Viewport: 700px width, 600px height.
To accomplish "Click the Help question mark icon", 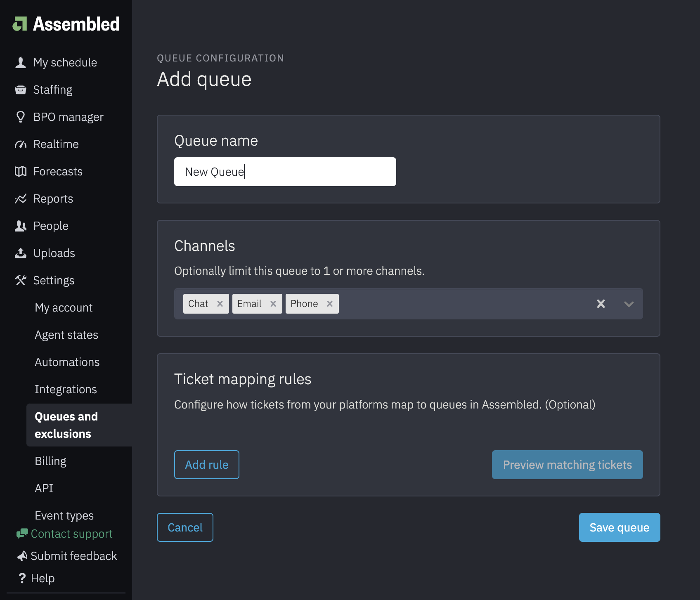I will pos(22,578).
